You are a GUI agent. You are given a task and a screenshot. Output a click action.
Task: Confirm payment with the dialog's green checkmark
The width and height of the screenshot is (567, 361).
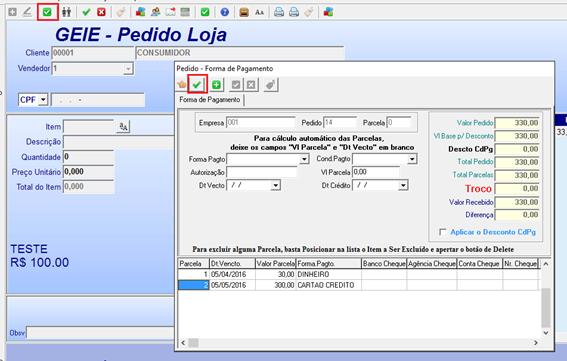pos(197,85)
